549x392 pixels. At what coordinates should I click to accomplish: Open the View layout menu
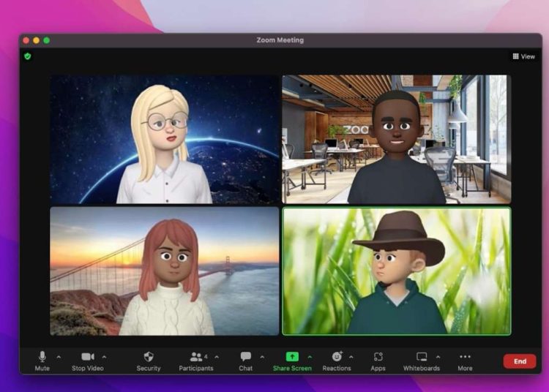pos(524,56)
